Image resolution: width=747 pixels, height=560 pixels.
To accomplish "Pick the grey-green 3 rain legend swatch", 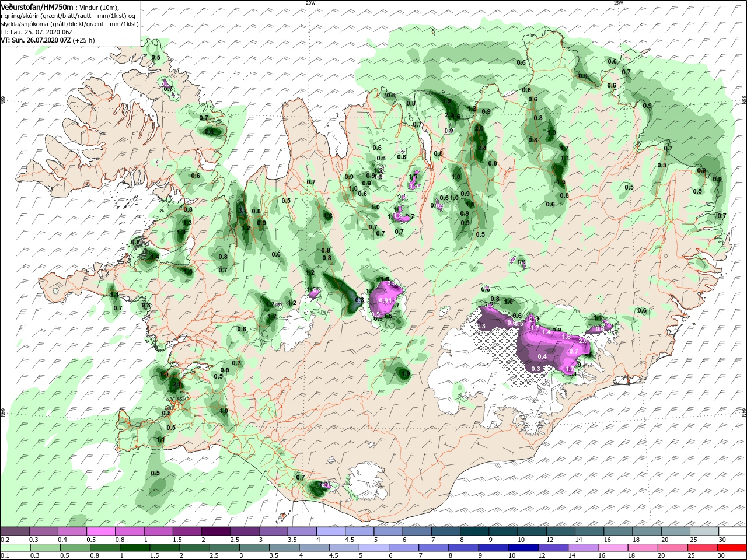I will (x=254, y=548).
